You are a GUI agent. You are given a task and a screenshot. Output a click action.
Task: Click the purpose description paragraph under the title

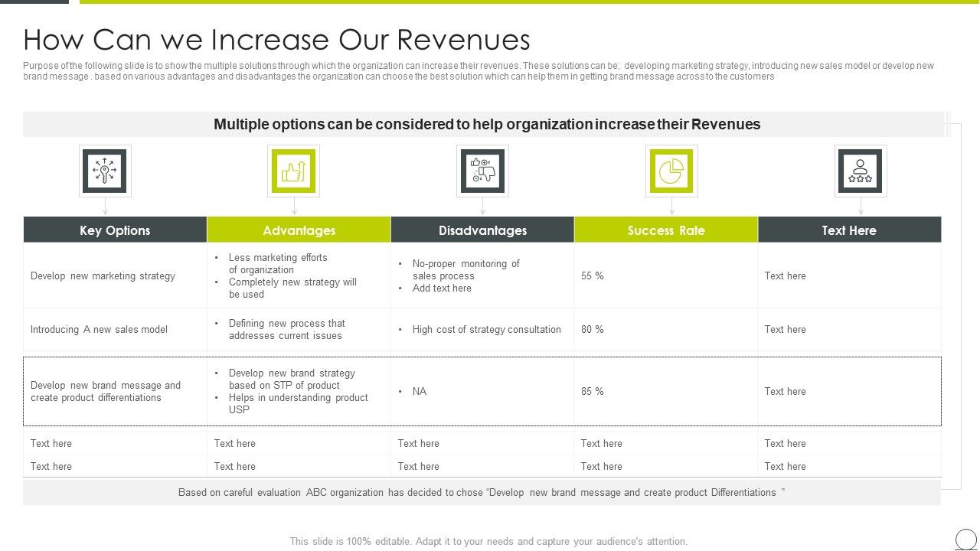pyautogui.click(x=479, y=71)
